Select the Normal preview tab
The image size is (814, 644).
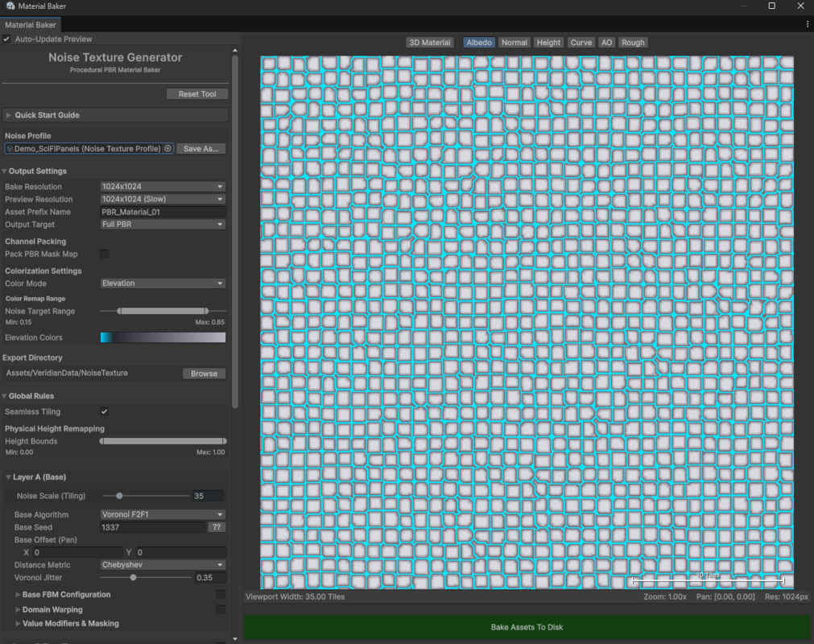[x=514, y=43]
